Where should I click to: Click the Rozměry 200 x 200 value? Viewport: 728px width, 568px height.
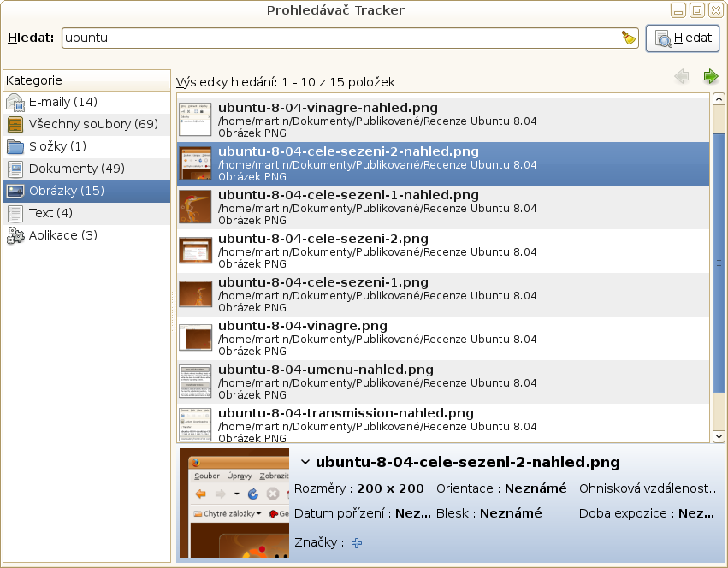[x=390, y=488]
